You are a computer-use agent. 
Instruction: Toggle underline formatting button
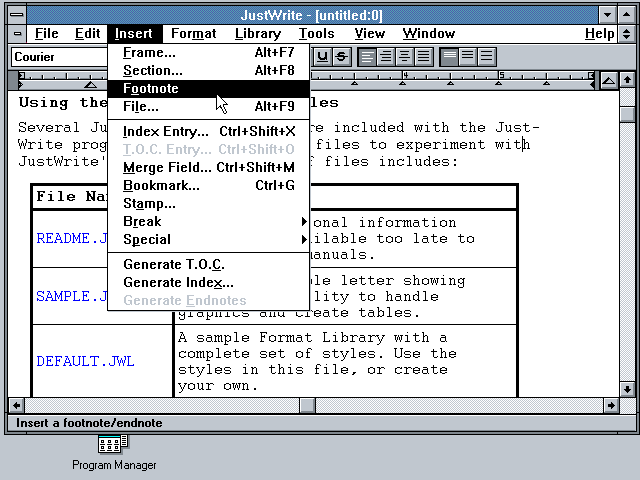[322, 57]
